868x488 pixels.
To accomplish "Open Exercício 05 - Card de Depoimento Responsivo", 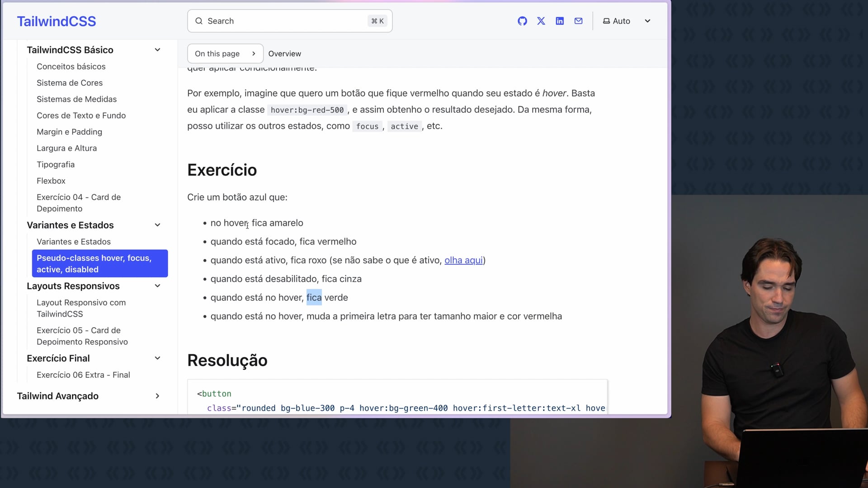I will [82, 336].
